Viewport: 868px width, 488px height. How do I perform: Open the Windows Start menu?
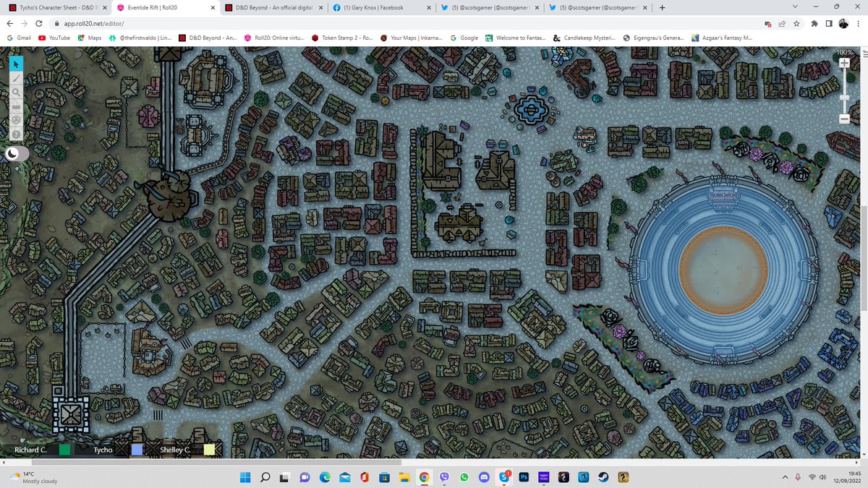[x=244, y=477]
